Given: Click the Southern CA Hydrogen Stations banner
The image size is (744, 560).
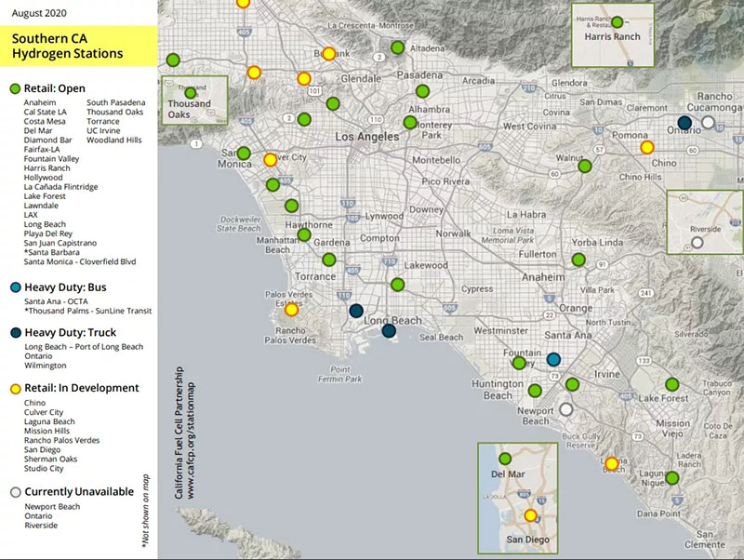Looking at the screenshot, I should coord(77,46).
